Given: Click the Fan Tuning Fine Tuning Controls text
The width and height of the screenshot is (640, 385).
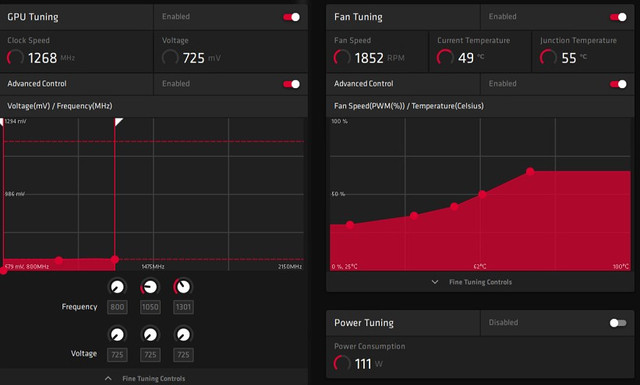Looking at the screenshot, I should pyautogui.click(x=480, y=282).
